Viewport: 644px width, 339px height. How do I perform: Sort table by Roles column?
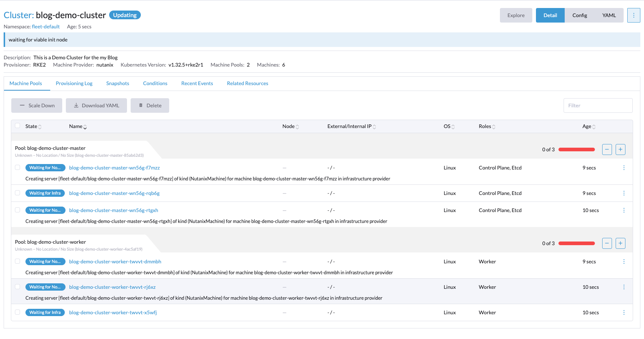[487, 127]
